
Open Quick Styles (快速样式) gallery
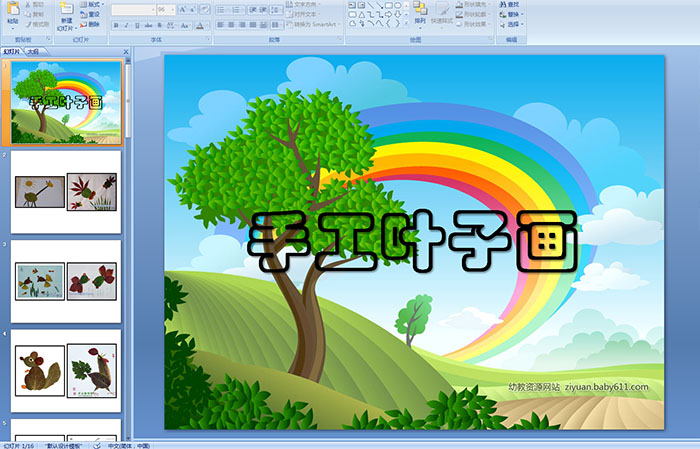pyautogui.click(x=442, y=13)
